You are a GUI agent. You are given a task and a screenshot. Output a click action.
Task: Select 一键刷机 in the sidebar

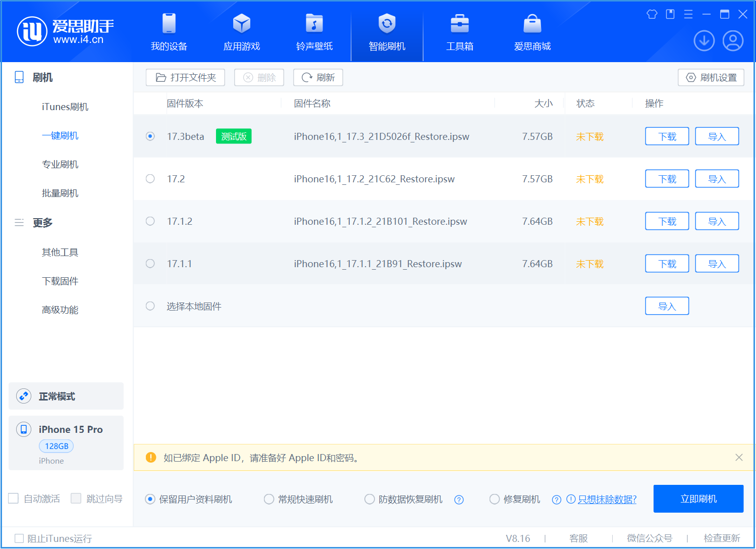[x=61, y=135]
